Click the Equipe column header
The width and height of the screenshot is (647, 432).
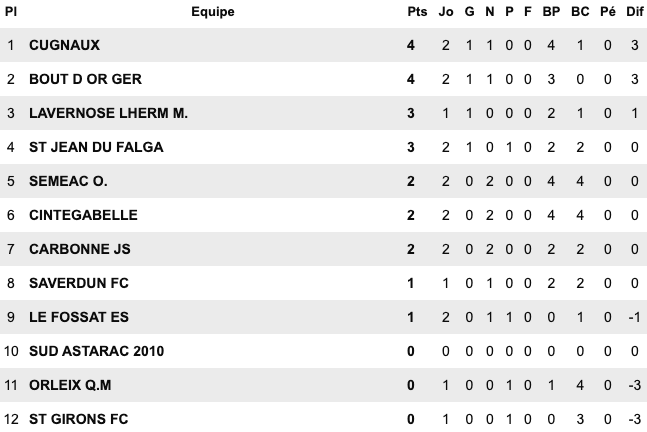pos(212,12)
